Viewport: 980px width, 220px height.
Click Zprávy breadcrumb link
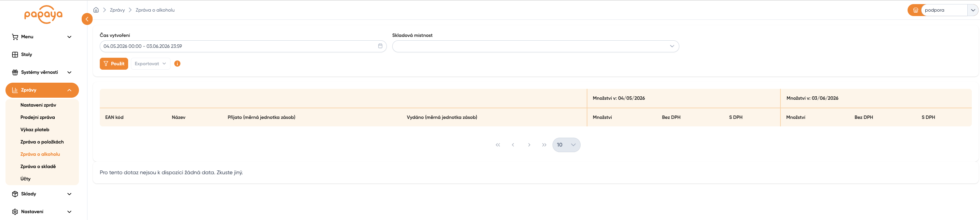click(x=117, y=10)
